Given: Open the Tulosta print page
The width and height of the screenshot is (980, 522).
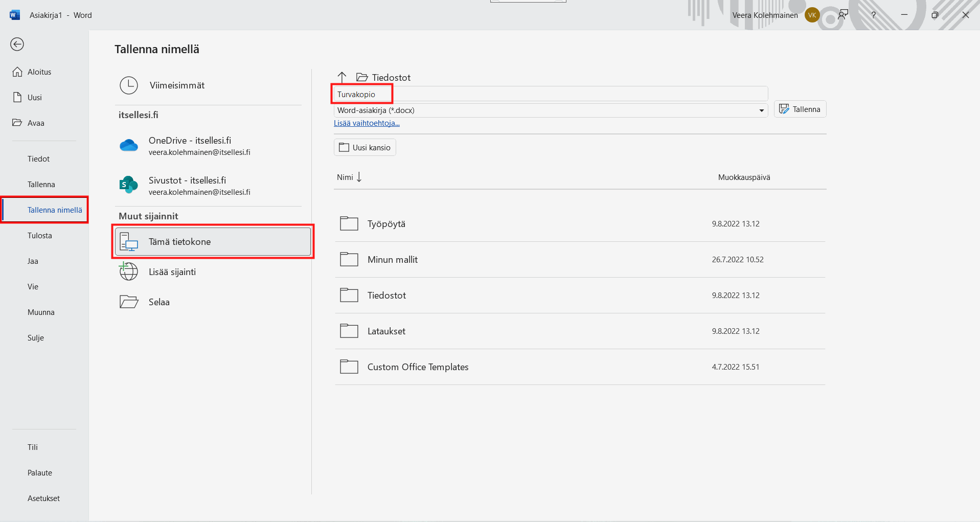Looking at the screenshot, I should pyautogui.click(x=40, y=236).
